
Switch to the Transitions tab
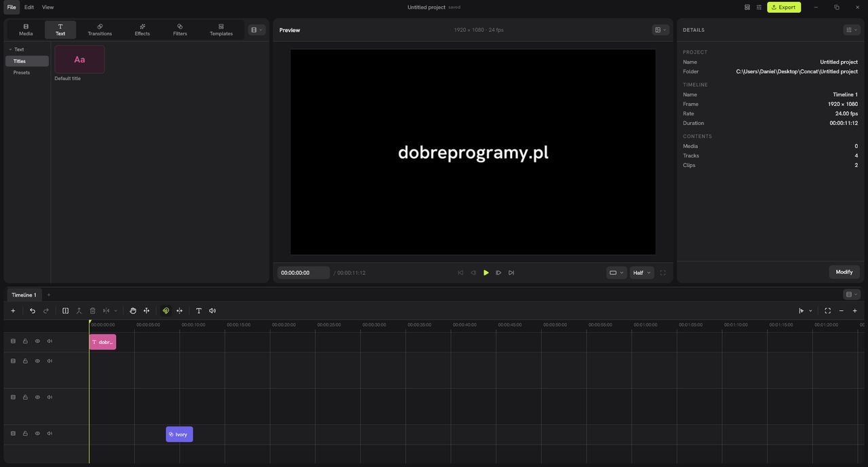100,30
